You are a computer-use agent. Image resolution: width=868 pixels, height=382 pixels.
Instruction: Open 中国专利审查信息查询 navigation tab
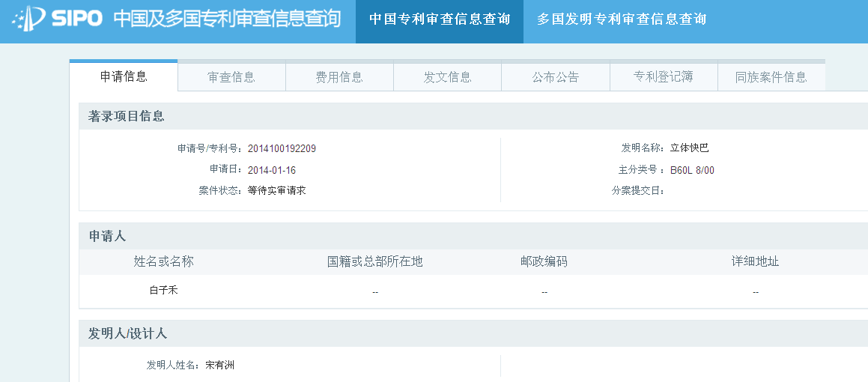440,19
